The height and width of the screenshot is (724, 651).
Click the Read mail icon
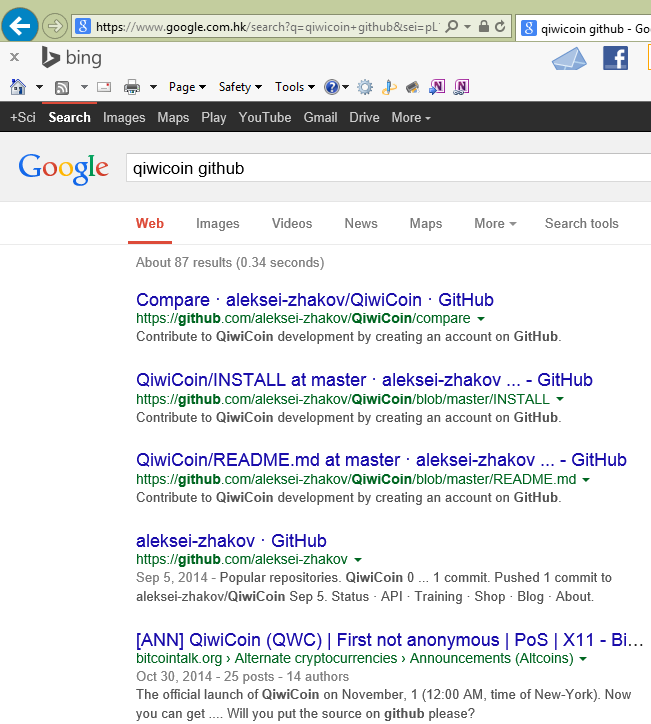coord(104,87)
